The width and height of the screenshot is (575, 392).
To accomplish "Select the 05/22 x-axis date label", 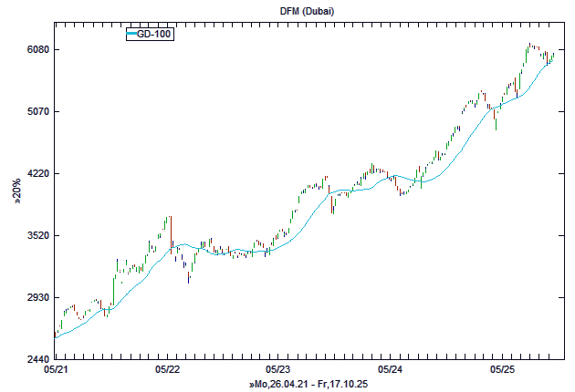I will 167,370.
